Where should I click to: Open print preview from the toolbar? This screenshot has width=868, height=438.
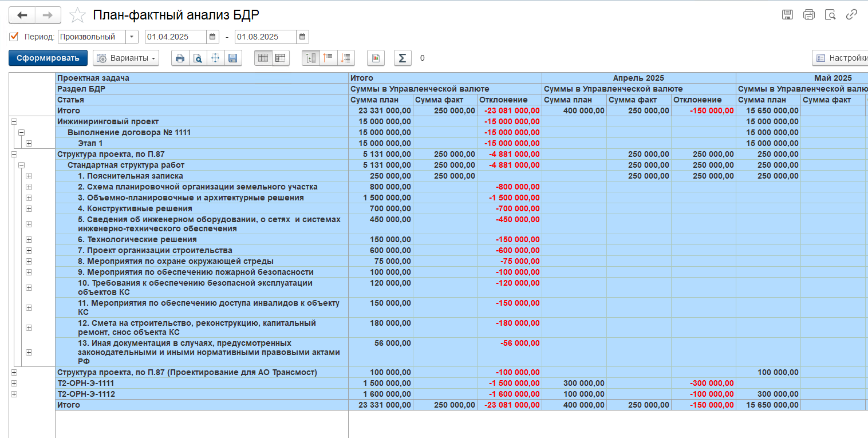click(x=198, y=58)
